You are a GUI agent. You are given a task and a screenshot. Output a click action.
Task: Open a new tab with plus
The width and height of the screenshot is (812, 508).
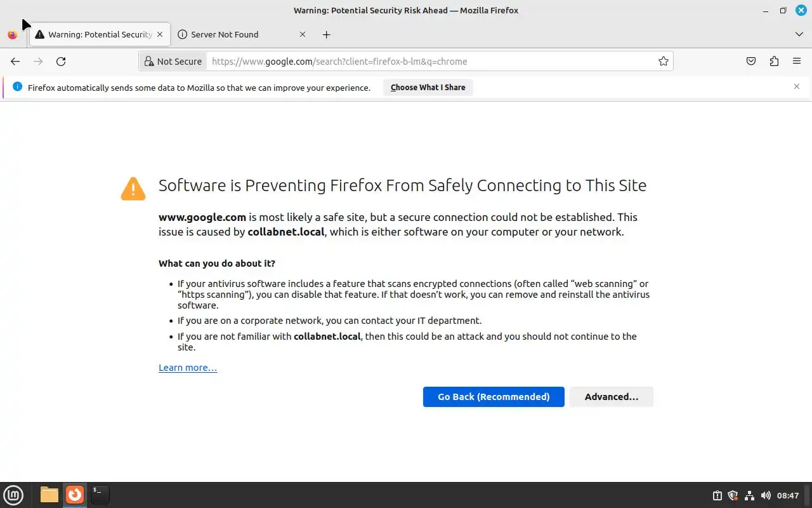pos(326,35)
